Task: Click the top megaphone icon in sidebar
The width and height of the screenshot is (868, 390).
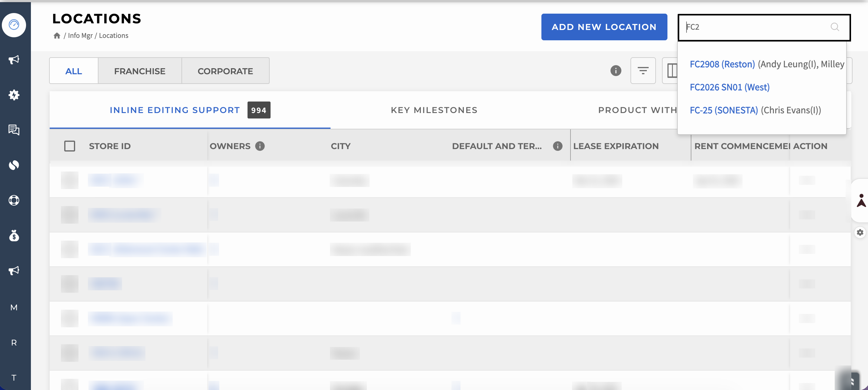Action: (x=14, y=60)
